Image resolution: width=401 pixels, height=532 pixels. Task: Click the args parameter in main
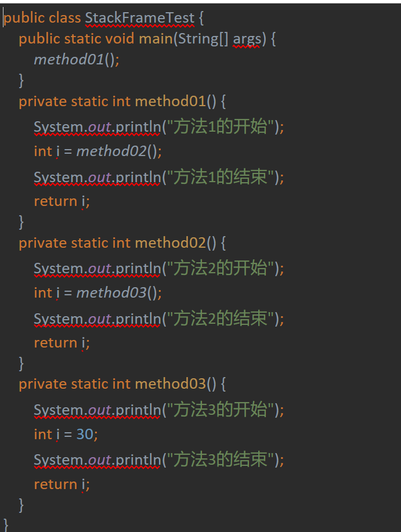[x=247, y=39]
